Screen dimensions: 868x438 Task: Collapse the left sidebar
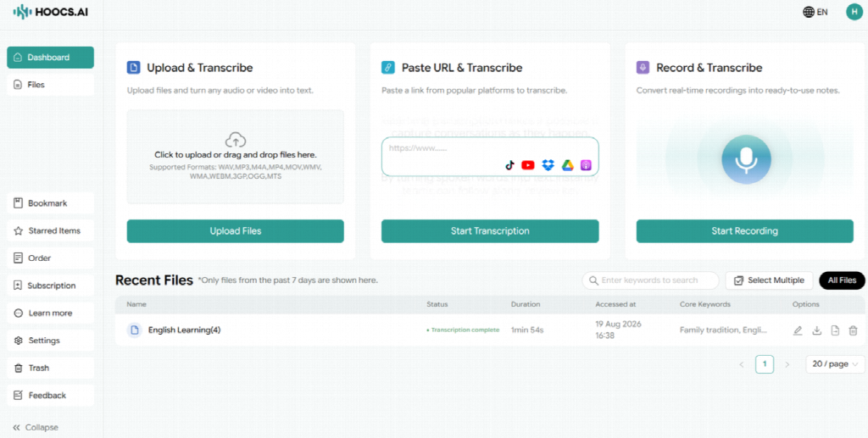point(36,428)
